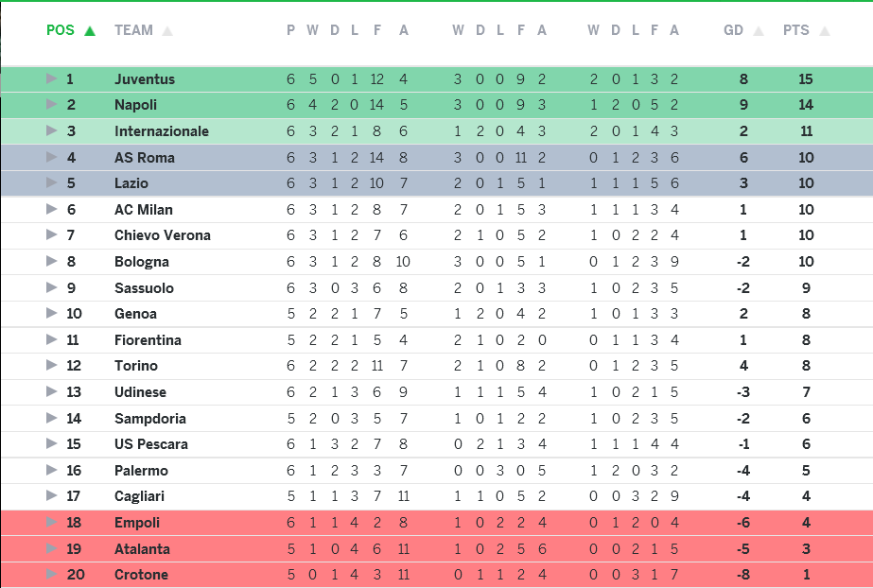Expand the Crotone row arrow

(52, 574)
